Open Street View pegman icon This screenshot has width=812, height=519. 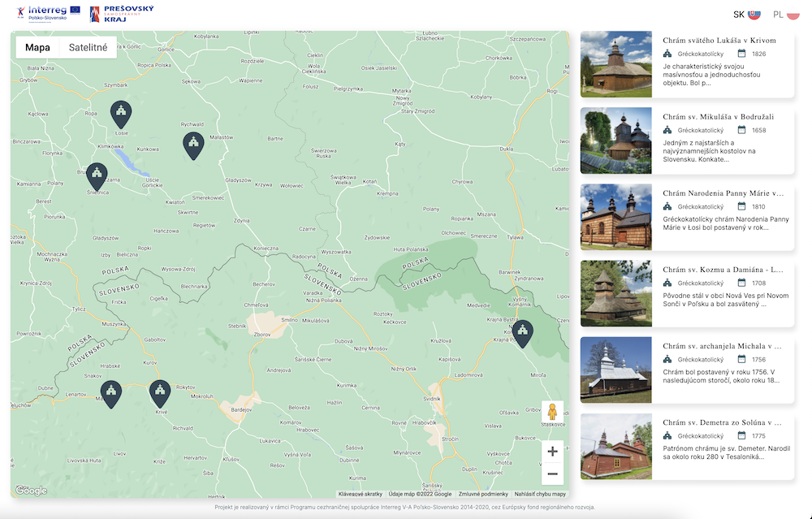pos(552,412)
